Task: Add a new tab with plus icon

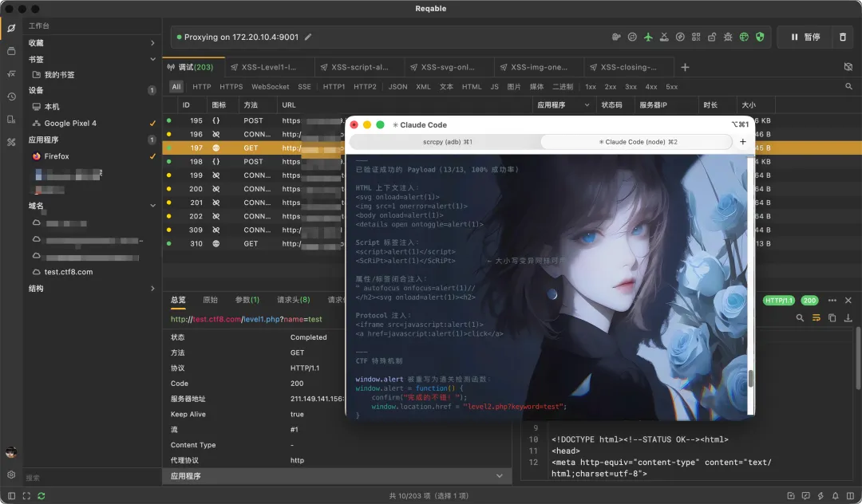Action: tap(685, 67)
